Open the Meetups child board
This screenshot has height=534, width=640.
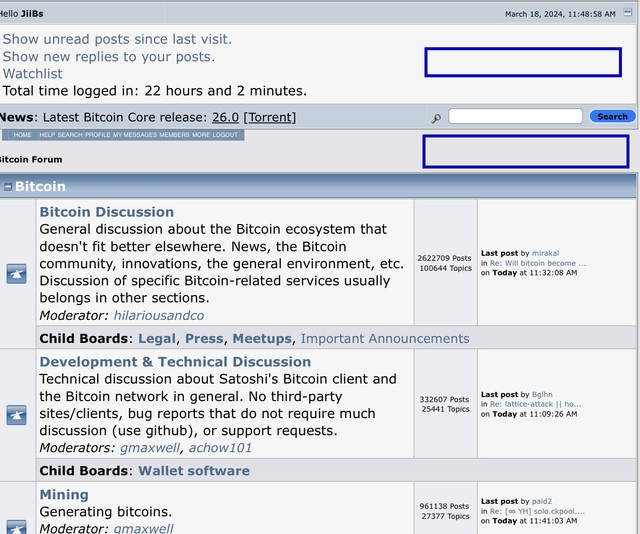[262, 338]
